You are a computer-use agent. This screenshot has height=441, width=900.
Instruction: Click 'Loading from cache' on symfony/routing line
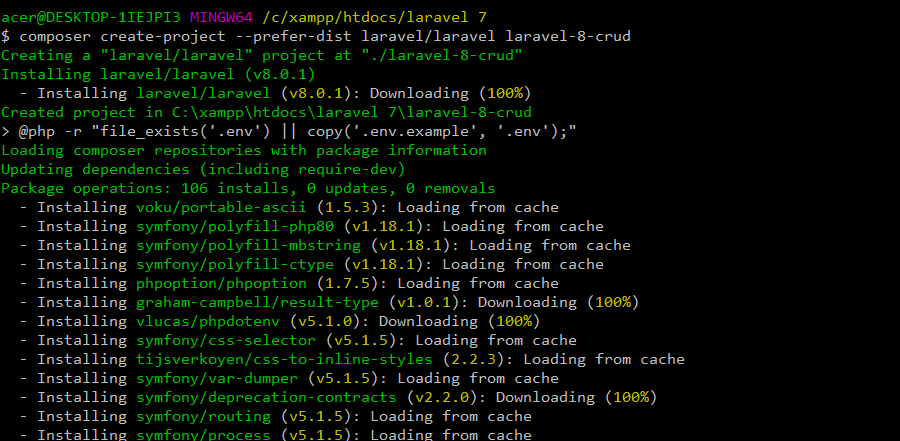[451, 415]
